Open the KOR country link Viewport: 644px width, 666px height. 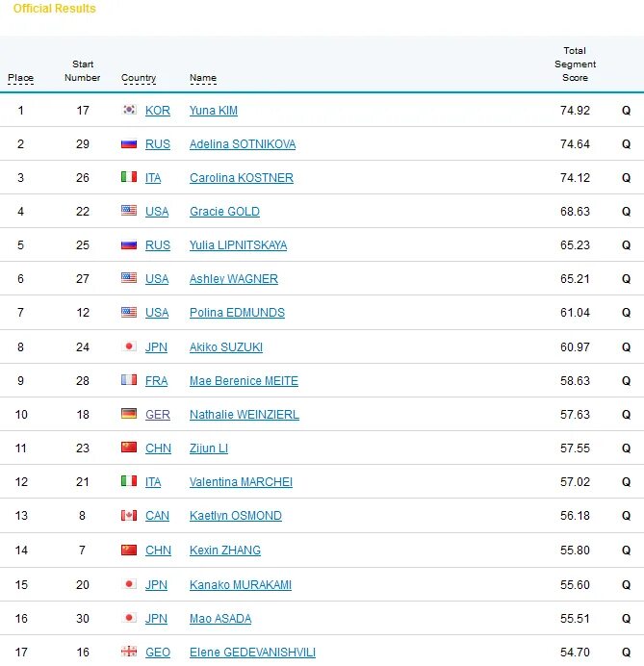[158, 111]
